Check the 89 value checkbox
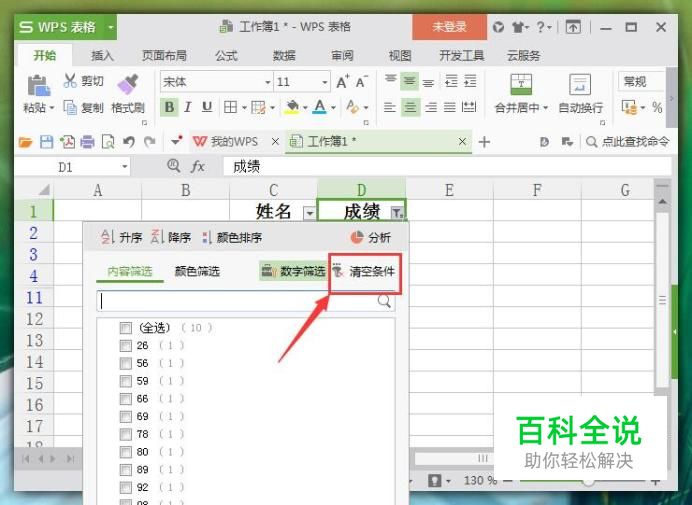The height and width of the screenshot is (505, 692). [126, 470]
